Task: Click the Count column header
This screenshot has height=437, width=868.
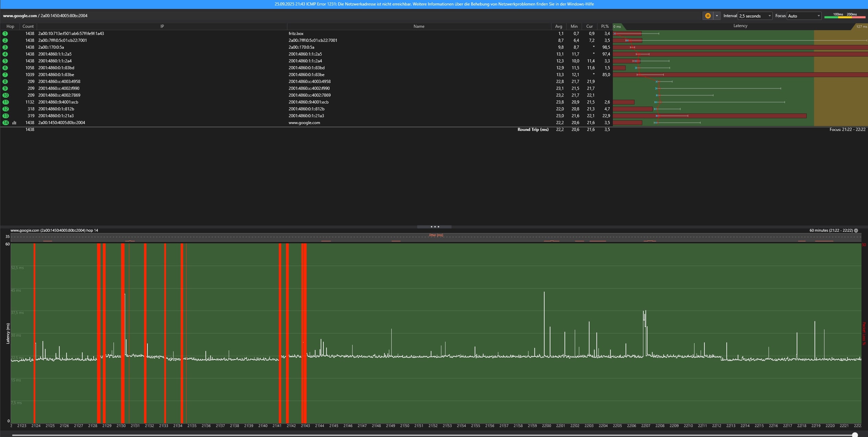Action: pyautogui.click(x=28, y=26)
